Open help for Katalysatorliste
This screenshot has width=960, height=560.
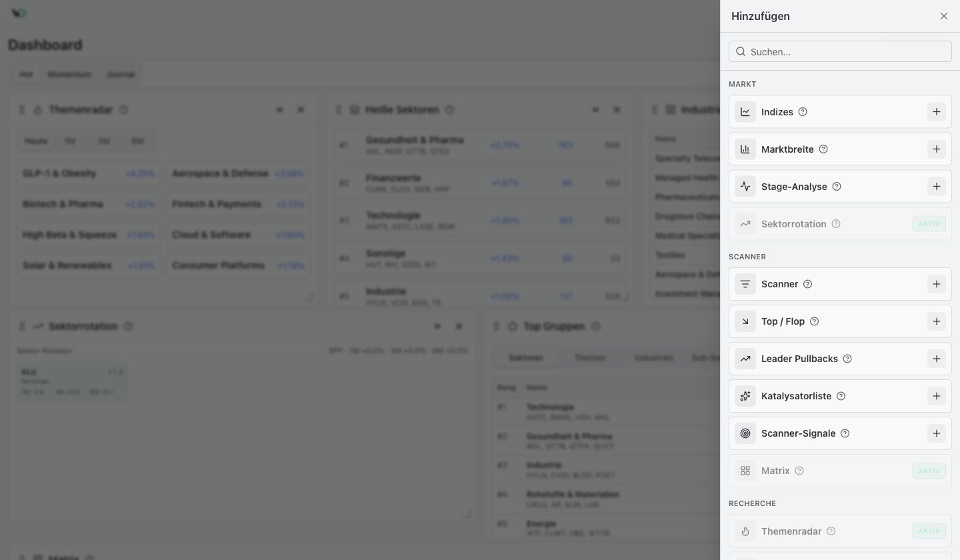(x=841, y=396)
